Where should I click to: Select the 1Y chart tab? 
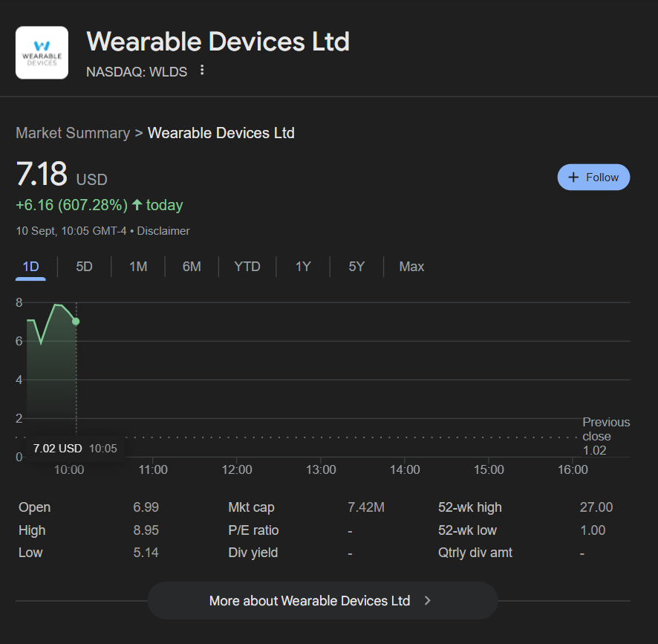[303, 267]
